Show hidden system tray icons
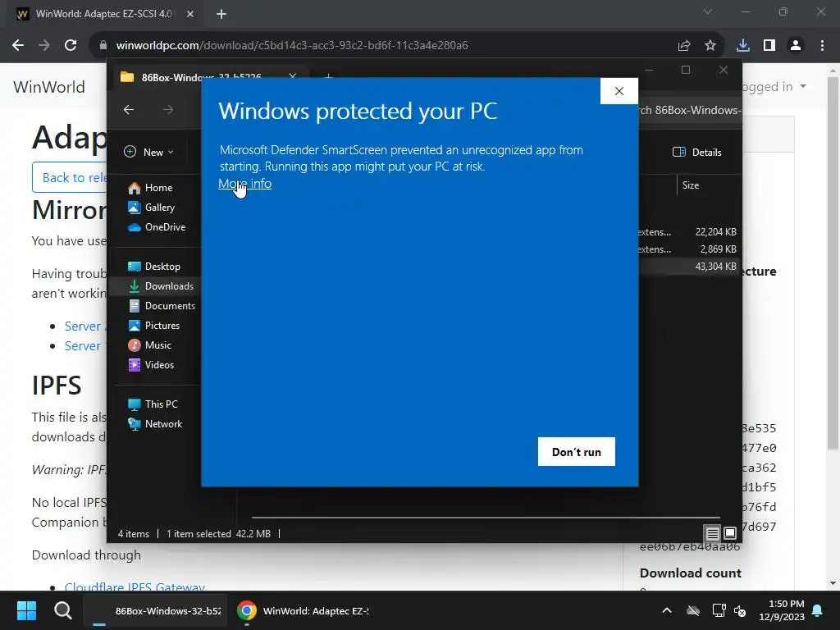This screenshot has width=840, height=630. pyautogui.click(x=667, y=610)
